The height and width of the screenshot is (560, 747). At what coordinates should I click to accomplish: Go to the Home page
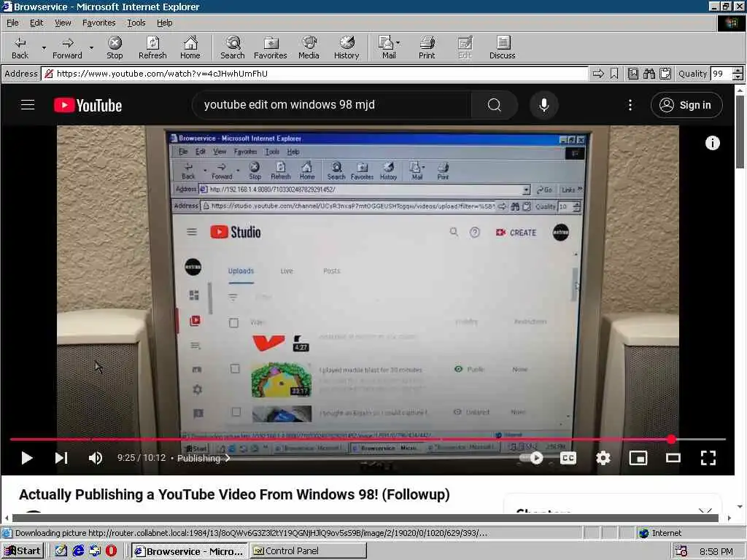pyautogui.click(x=190, y=47)
